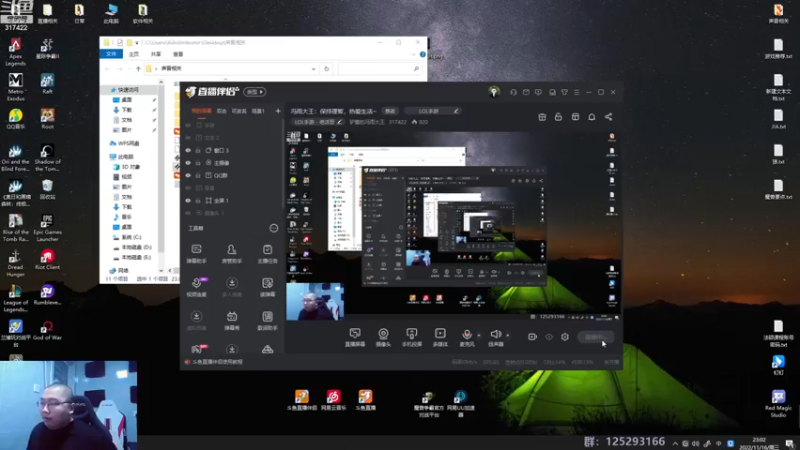Image resolution: width=800 pixels, height=450 pixels.
Task: Open the microphone tool with purple badge
Action: click(x=196, y=287)
